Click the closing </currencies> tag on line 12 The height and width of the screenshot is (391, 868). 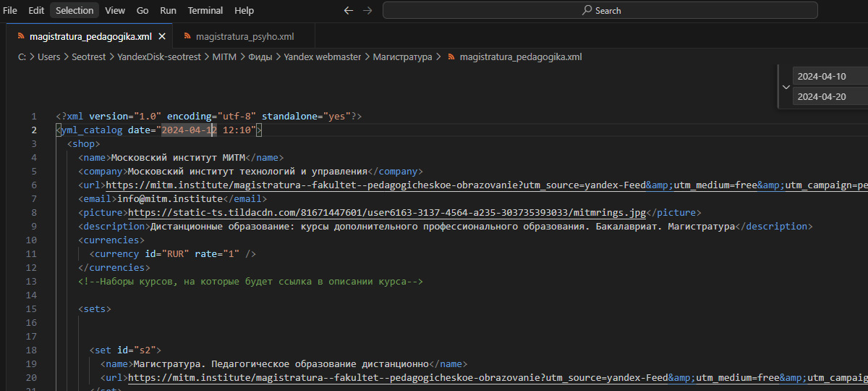(114, 267)
